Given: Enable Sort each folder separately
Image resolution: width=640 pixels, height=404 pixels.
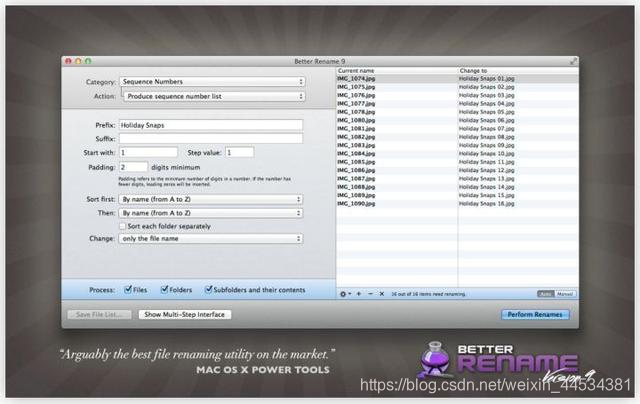Looking at the screenshot, I should click(x=122, y=226).
